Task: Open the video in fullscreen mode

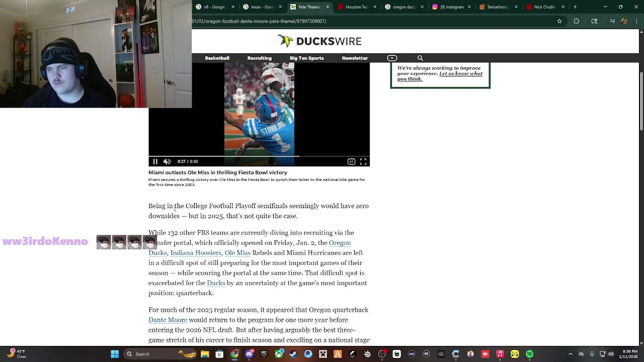Action: point(363,161)
